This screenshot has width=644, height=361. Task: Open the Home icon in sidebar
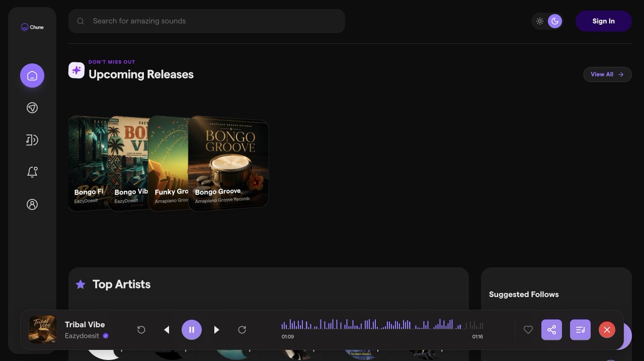32,76
